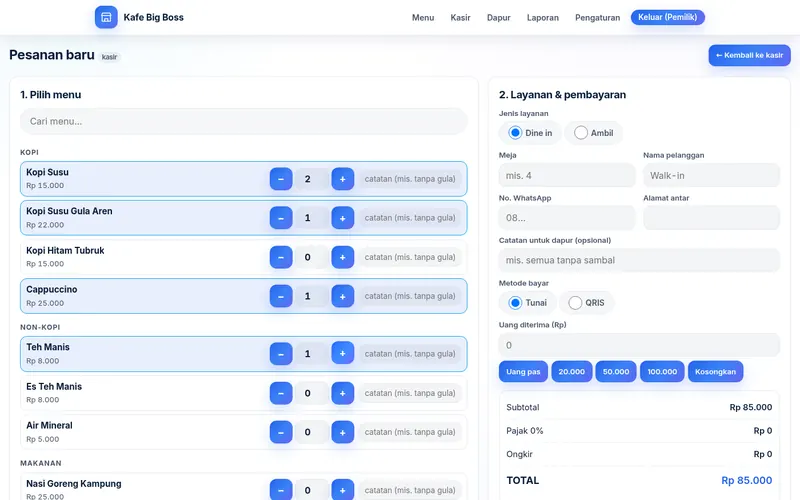This screenshot has height=500, width=800.
Task: Set cash received to 50.000
Action: (x=616, y=371)
